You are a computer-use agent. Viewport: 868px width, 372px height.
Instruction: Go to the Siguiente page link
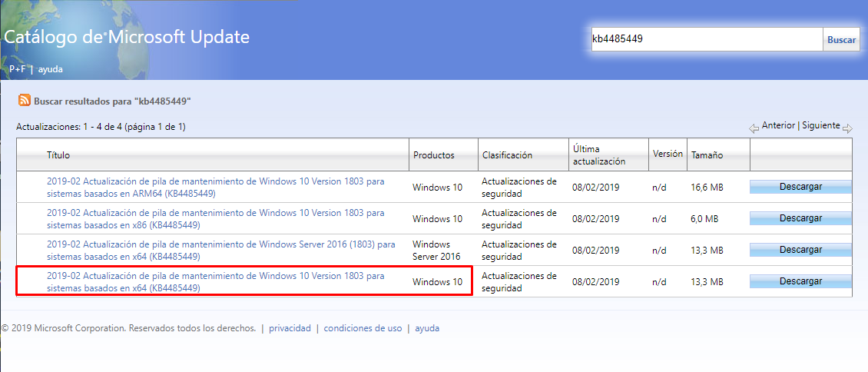click(x=820, y=125)
